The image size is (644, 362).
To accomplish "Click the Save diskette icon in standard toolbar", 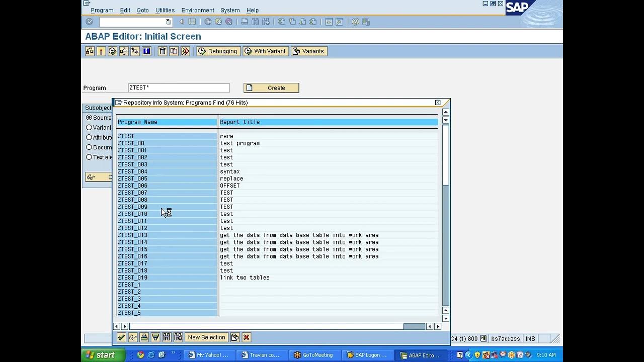I will (192, 22).
